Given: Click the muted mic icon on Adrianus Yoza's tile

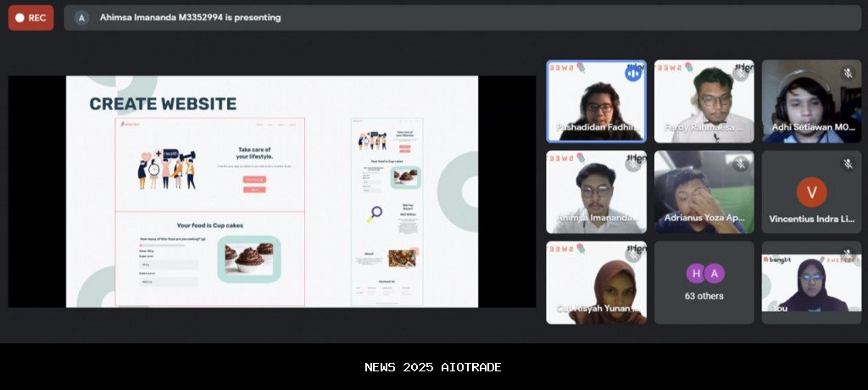Looking at the screenshot, I should pos(740,164).
